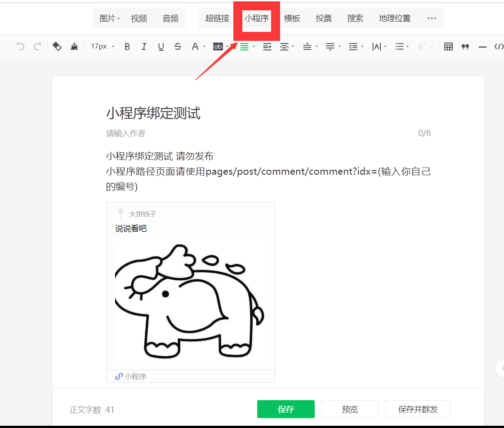The width and height of the screenshot is (504, 428).
Task: Redo the last edit
Action: pos(37,47)
